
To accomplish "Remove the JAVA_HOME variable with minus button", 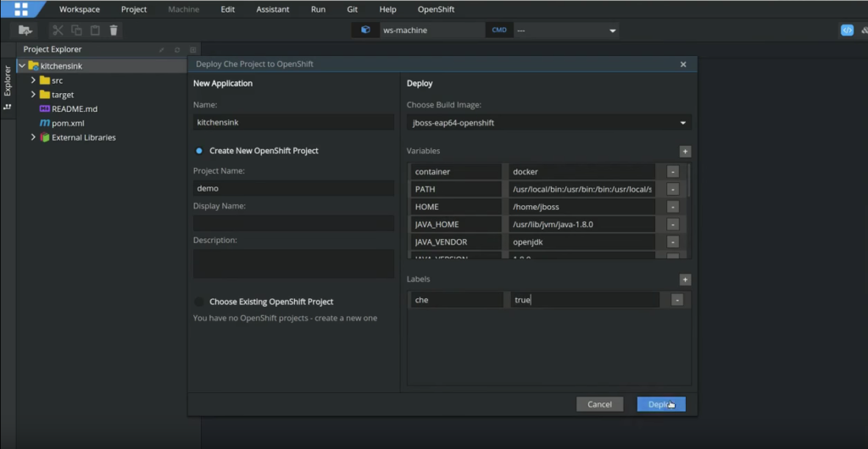I will point(672,224).
